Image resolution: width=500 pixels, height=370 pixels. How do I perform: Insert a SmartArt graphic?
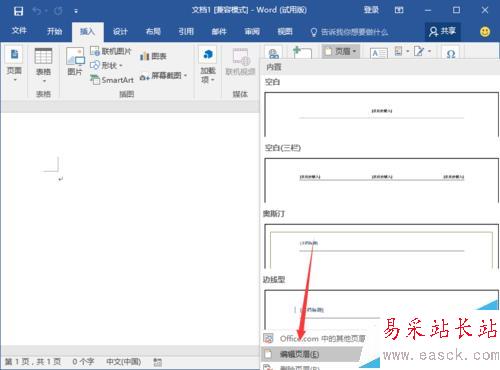point(112,80)
